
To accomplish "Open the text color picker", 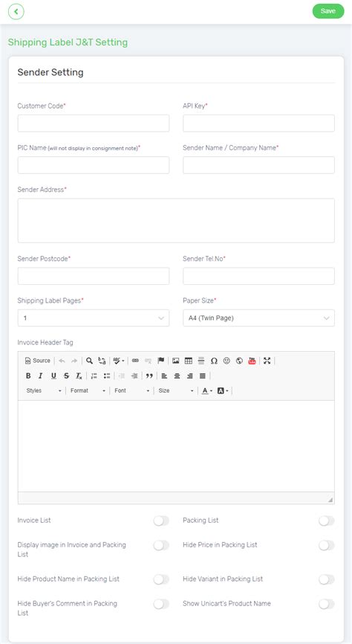I will click(206, 390).
